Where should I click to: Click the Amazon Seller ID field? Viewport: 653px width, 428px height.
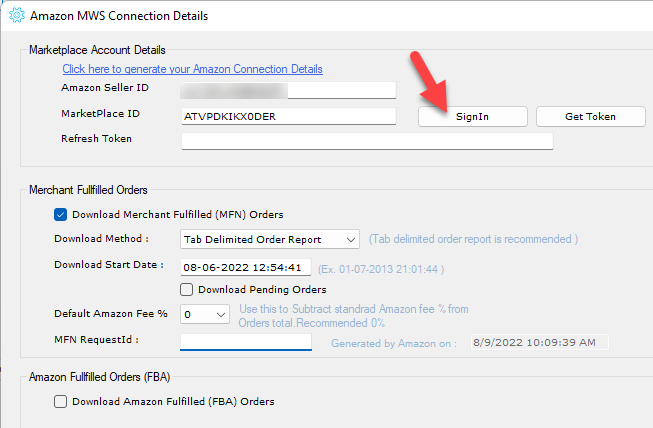coord(288,91)
